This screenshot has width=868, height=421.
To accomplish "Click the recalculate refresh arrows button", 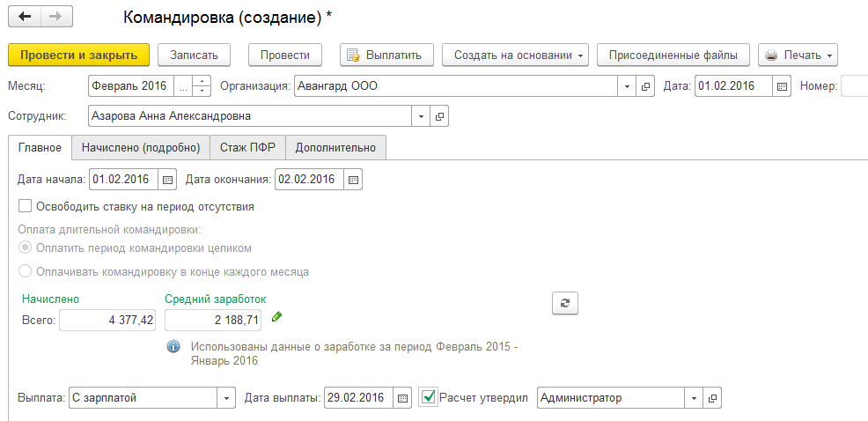I will 564,303.
